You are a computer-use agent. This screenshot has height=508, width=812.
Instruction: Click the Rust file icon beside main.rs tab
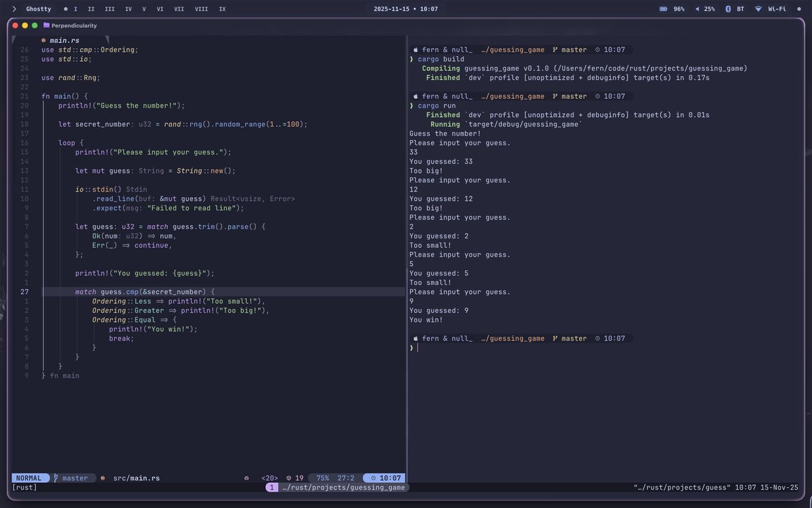pos(43,41)
